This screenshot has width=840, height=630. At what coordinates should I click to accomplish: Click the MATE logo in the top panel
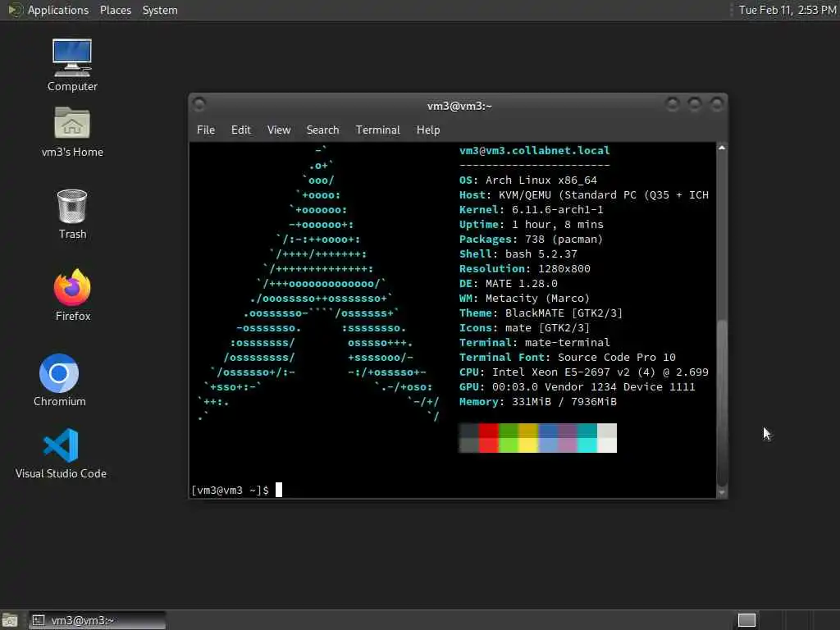[15, 10]
